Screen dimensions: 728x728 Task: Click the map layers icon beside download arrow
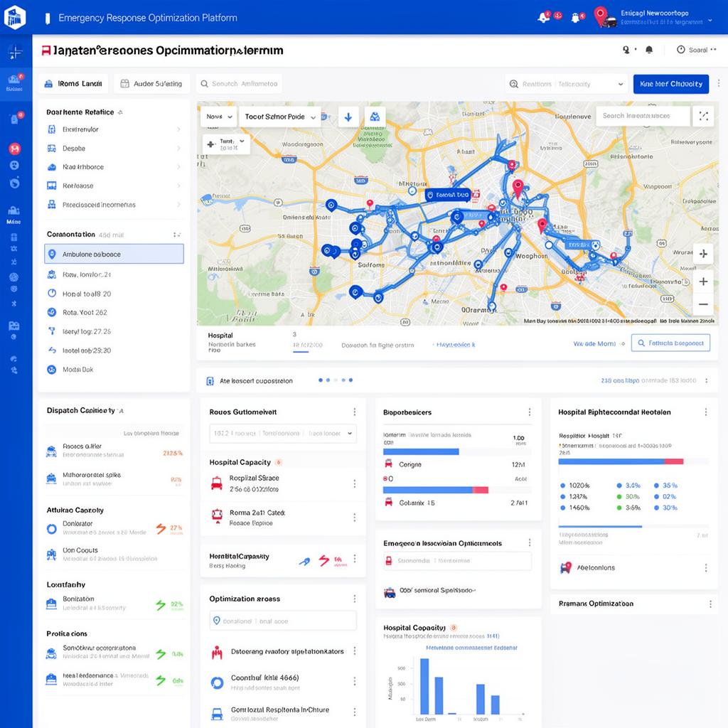375,117
